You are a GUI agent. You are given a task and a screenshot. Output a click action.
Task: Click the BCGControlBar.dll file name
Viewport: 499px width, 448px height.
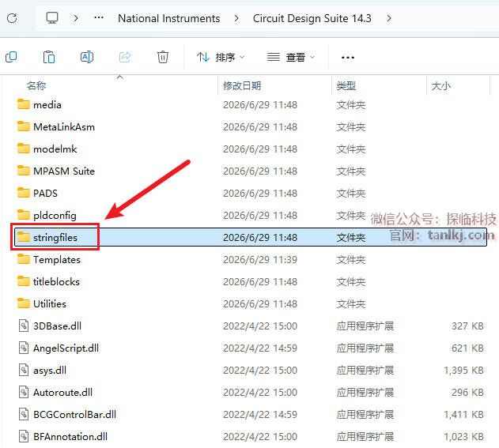(x=75, y=414)
